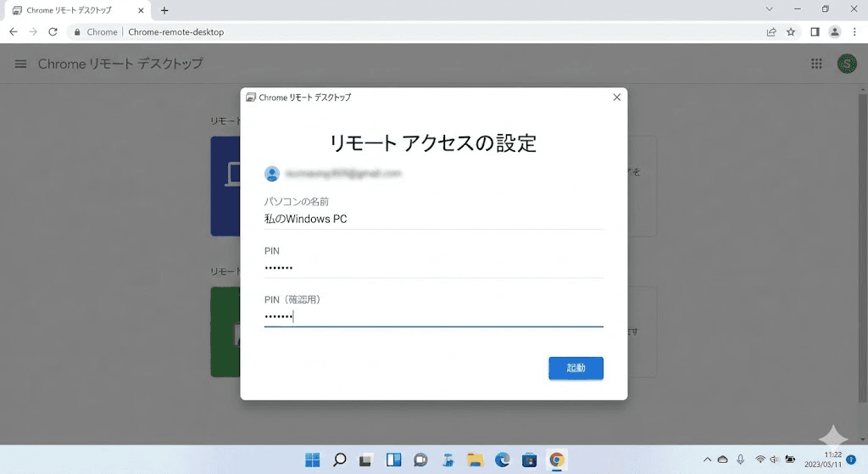Launch Microsoft Edge from taskbar

(502, 460)
